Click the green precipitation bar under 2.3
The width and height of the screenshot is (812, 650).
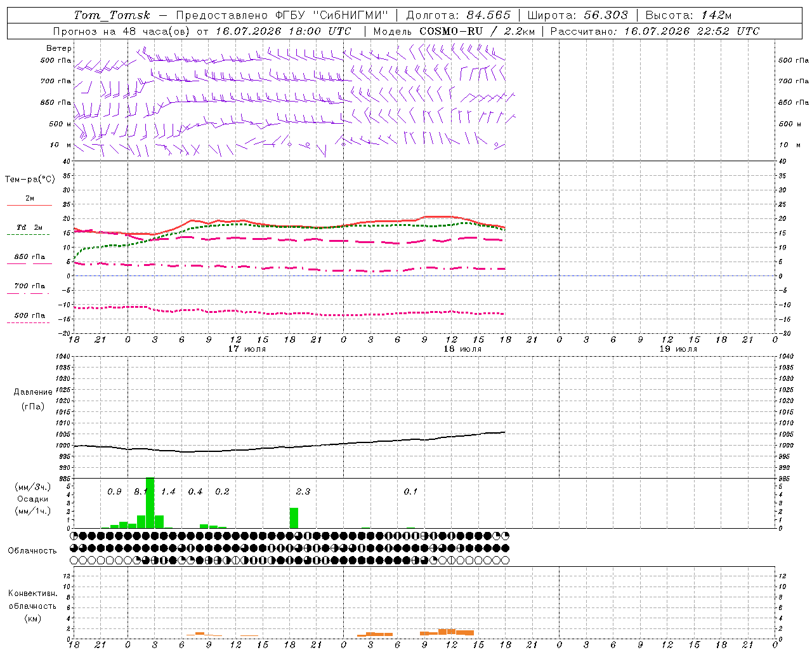pos(294,518)
